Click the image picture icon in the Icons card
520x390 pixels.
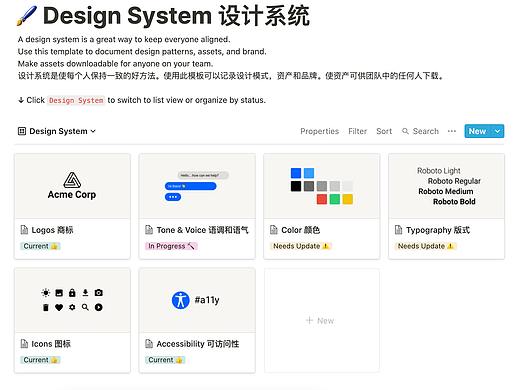coord(59,293)
